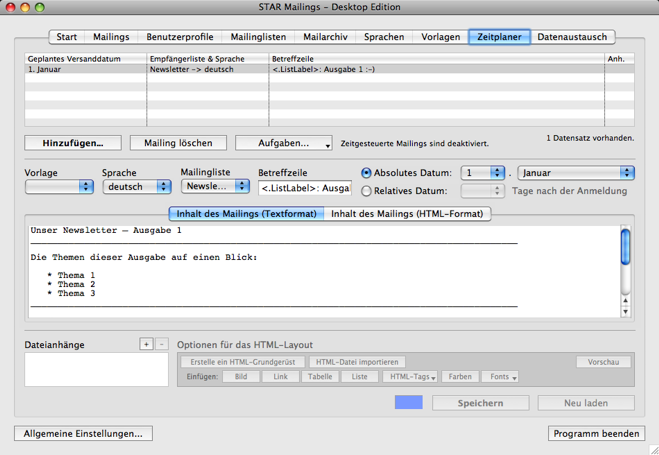Image resolution: width=659 pixels, height=455 pixels.
Task: Show Inhalt des Mailings (HTML-Format) tab
Action: 407,213
